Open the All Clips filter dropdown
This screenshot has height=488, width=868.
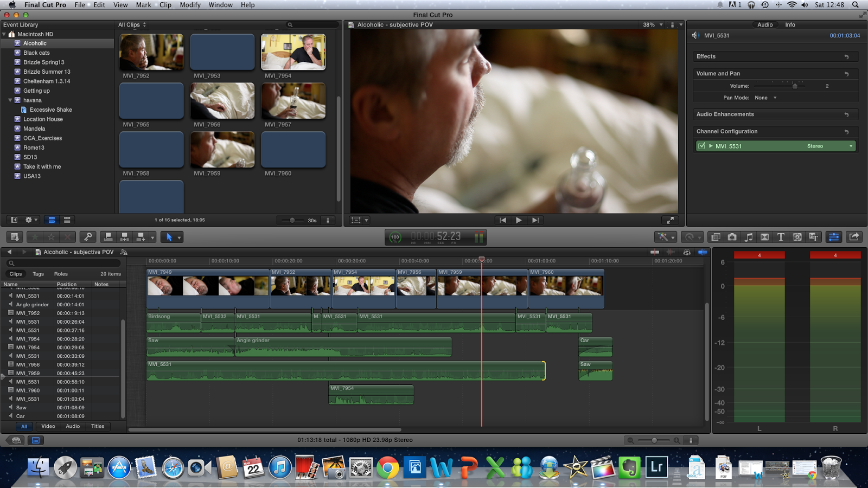click(132, 25)
